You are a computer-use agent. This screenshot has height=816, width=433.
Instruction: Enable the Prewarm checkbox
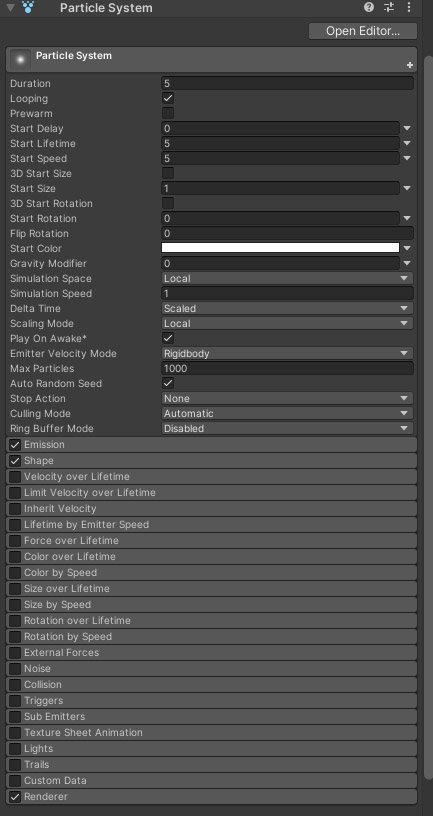[x=168, y=113]
